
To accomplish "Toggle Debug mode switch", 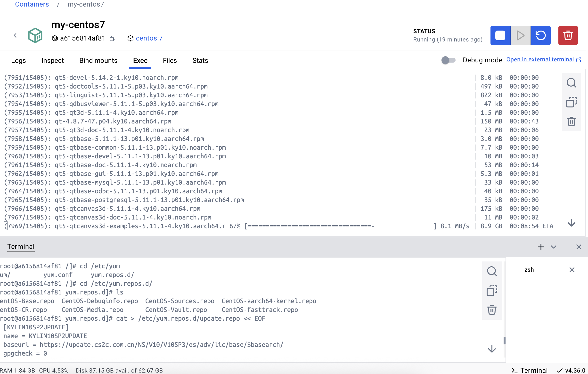I will pos(448,60).
